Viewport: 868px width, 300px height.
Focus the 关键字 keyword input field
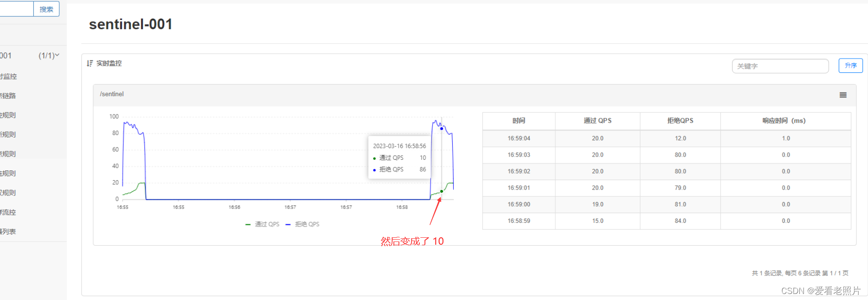click(780, 66)
